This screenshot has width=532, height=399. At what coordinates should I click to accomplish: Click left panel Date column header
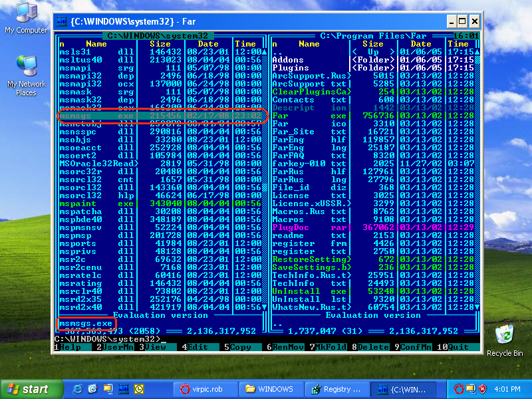(208, 44)
